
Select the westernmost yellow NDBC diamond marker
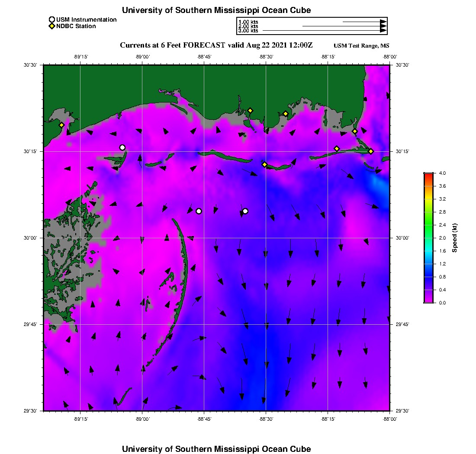pos(62,125)
